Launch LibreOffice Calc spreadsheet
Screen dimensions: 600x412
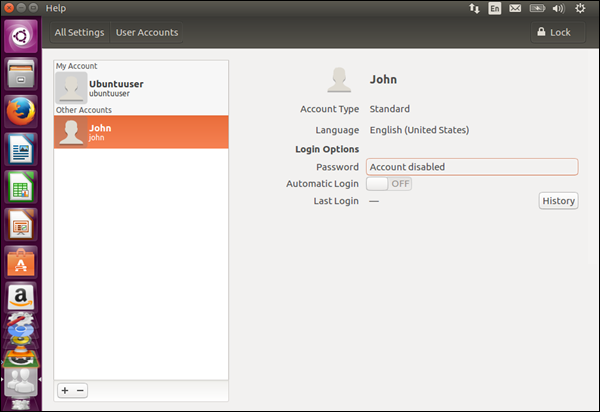click(20, 187)
